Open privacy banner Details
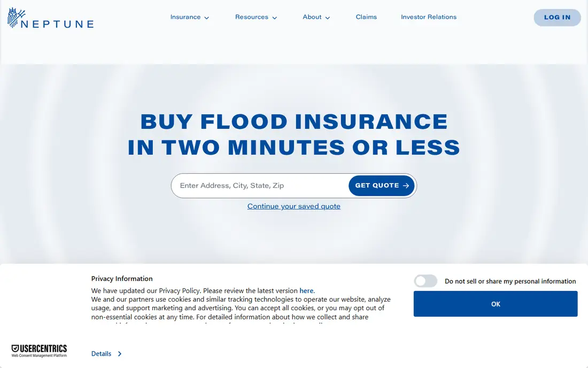The width and height of the screenshot is (588, 368). click(x=106, y=354)
